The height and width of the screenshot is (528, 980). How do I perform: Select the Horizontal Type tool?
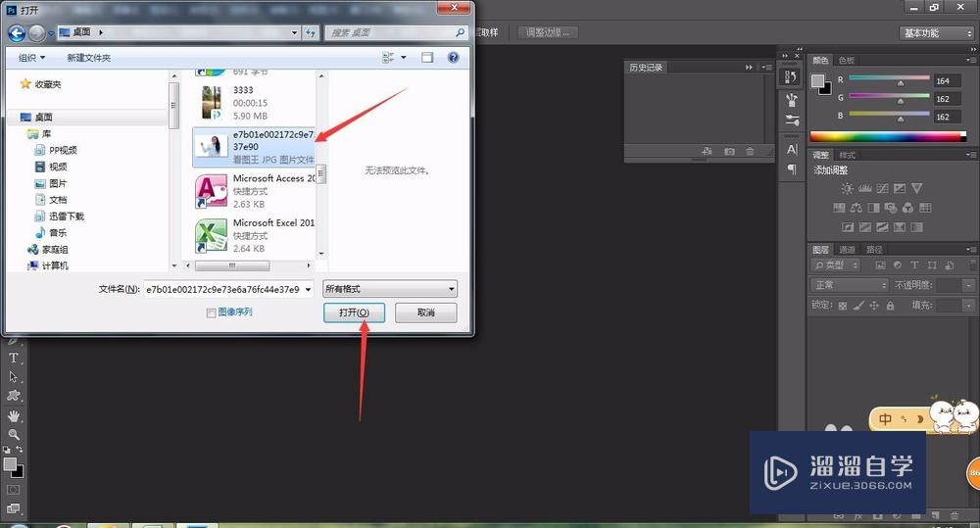pos(13,358)
